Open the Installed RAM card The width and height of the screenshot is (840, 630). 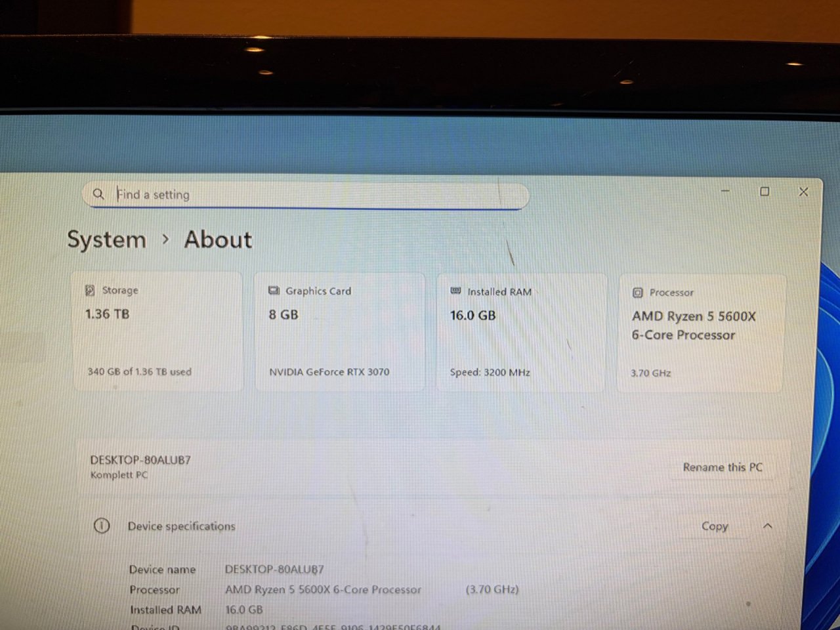pos(521,333)
